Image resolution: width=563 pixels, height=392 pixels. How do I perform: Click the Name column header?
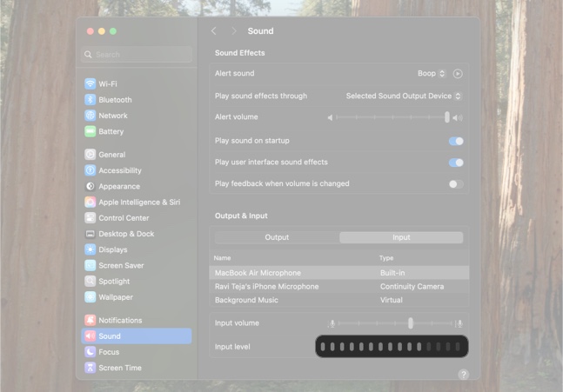click(222, 258)
